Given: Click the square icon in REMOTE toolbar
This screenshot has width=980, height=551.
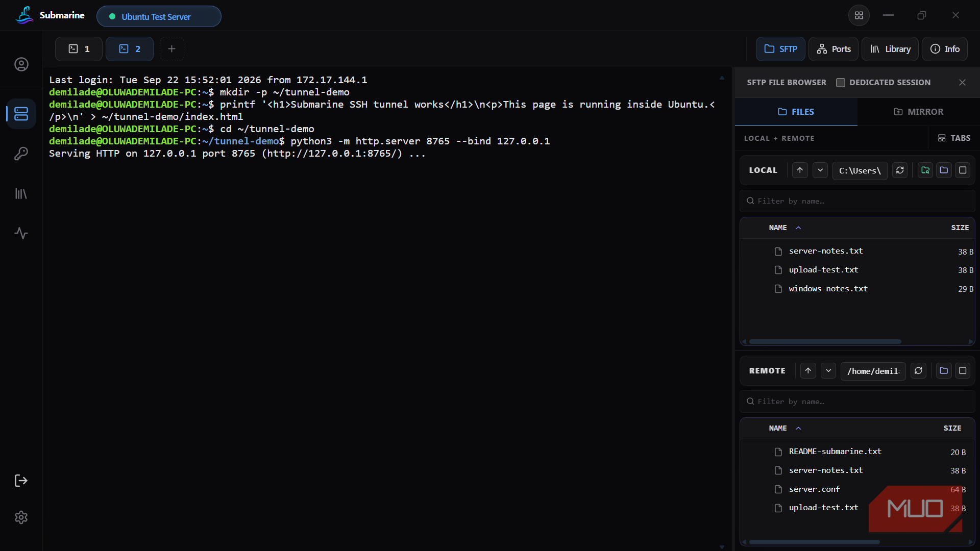Looking at the screenshot, I should coord(963,370).
